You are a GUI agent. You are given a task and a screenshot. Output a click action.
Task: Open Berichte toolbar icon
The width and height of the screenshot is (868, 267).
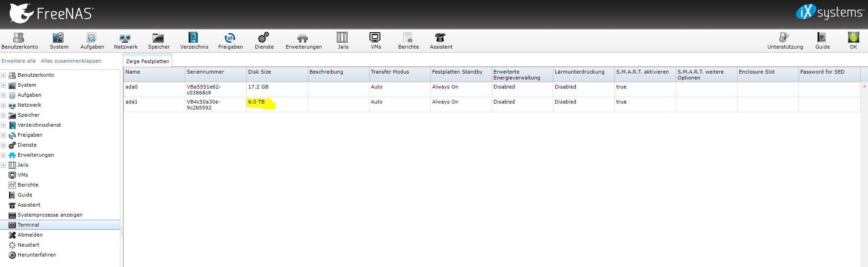[408, 41]
